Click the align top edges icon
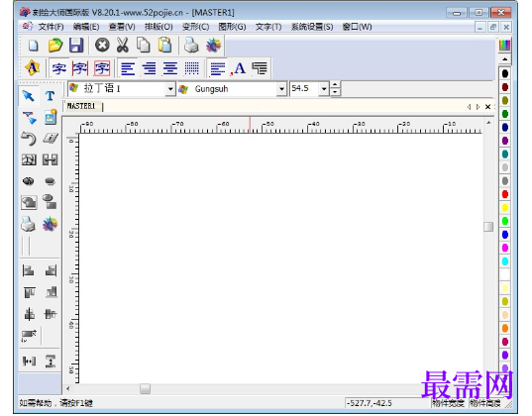The width and height of the screenshot is (532, 416). pyautogui.click(x=29, y=292)
